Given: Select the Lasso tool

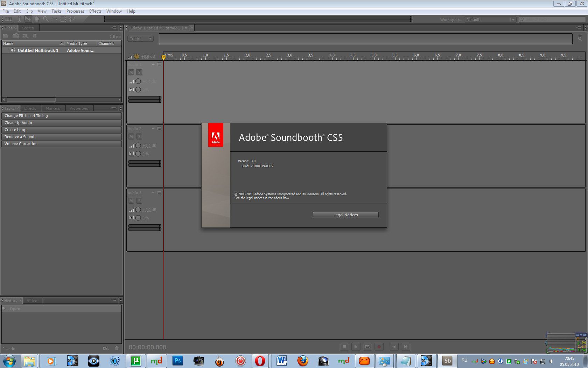Looking at the screenshot, I should pyautogui.click(x=72, y=19).
